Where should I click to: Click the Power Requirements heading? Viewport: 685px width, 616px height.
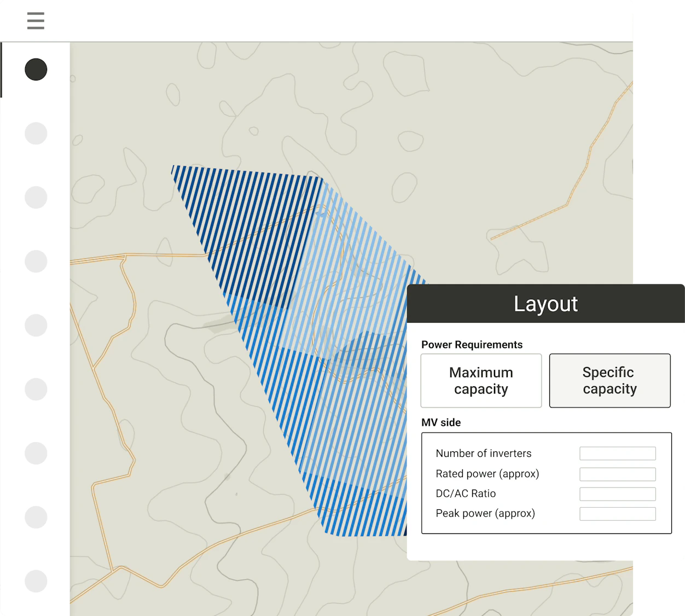point(472,345)
